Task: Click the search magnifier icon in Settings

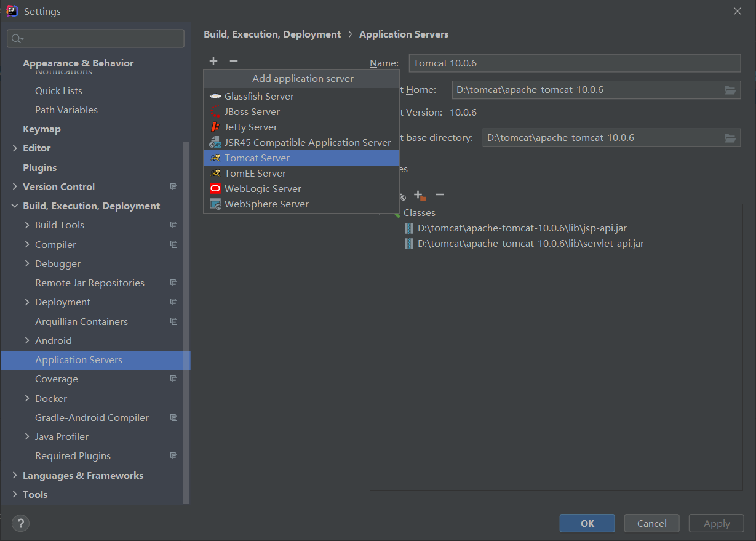Action: (17, 39)
